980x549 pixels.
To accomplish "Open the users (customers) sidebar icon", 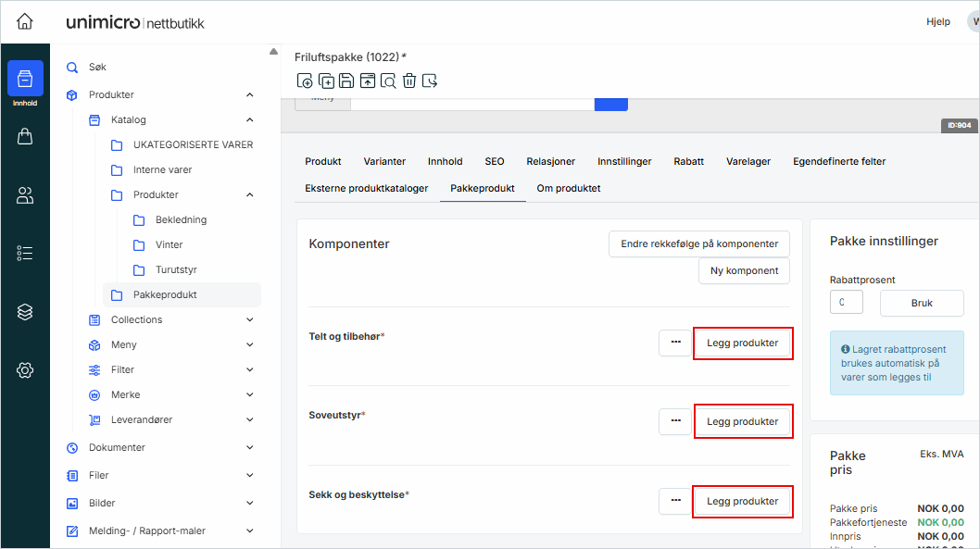I will coord(25,195).
